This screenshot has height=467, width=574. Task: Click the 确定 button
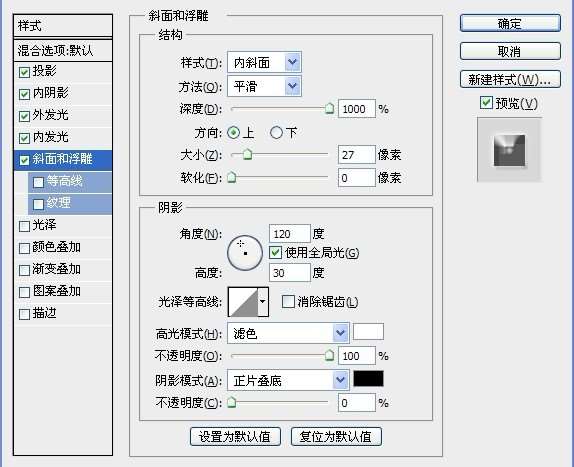pyautogui.click(x=510, y=23)
